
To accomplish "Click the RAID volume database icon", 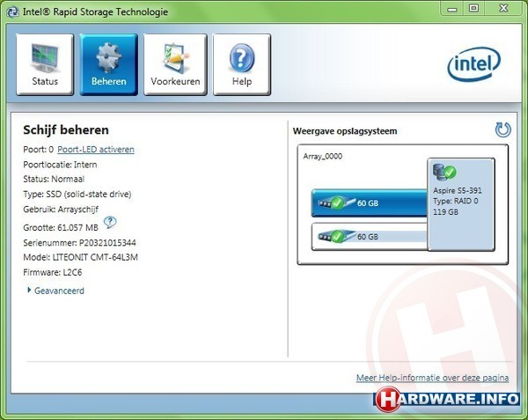I will [x=444, y=172].
